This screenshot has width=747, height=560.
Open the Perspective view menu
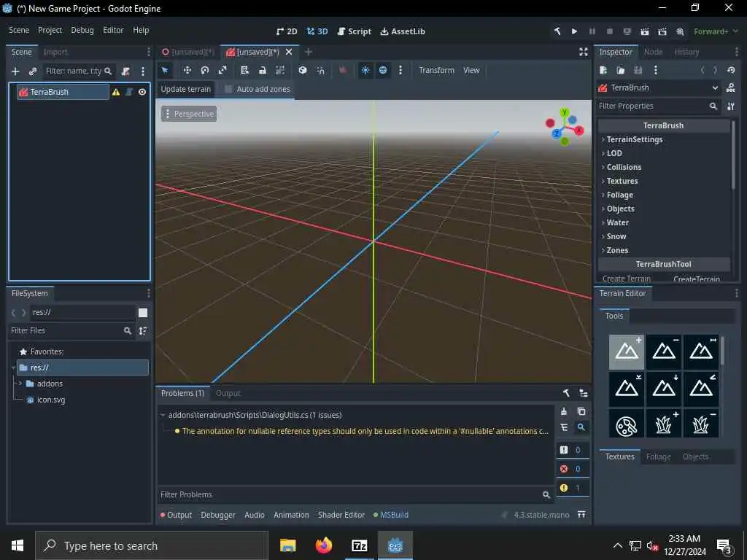189,114
